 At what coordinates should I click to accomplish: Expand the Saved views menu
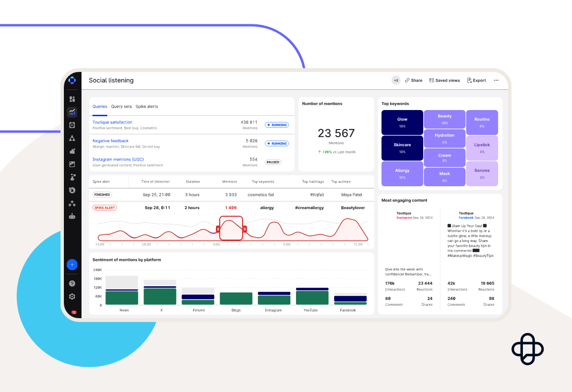pos(444,80)
